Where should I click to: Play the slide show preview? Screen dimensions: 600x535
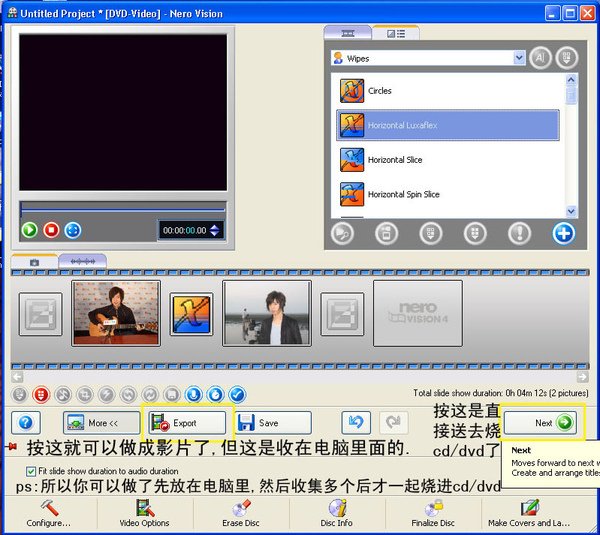[29, 230]
